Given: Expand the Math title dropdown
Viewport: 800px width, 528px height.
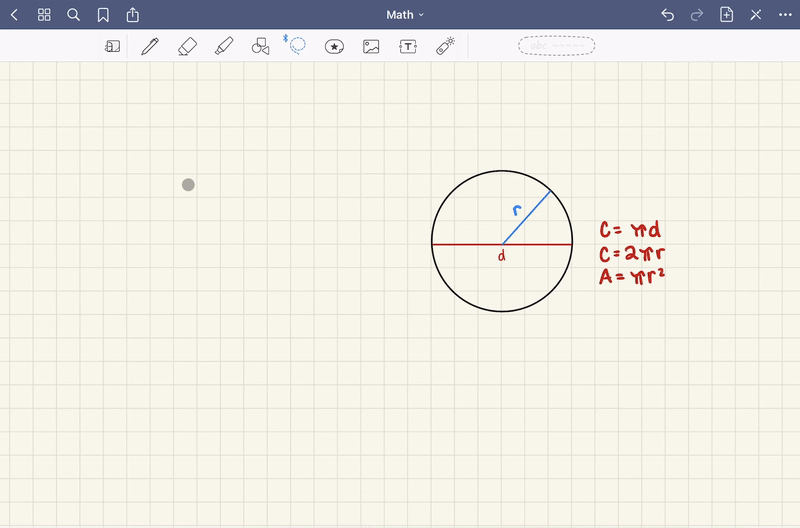Looking at the screenshot, I should click(x=405, y=15).
